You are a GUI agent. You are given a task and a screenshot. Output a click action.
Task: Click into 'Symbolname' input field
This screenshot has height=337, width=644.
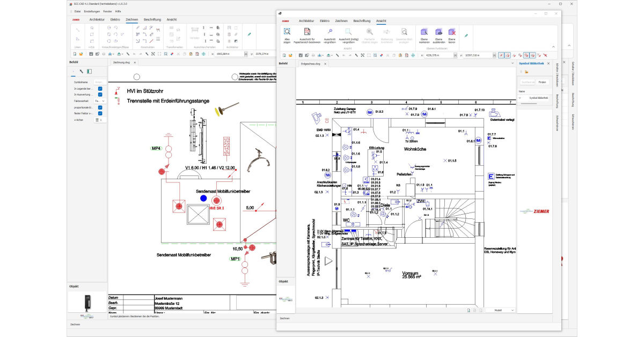coord(99,82)
